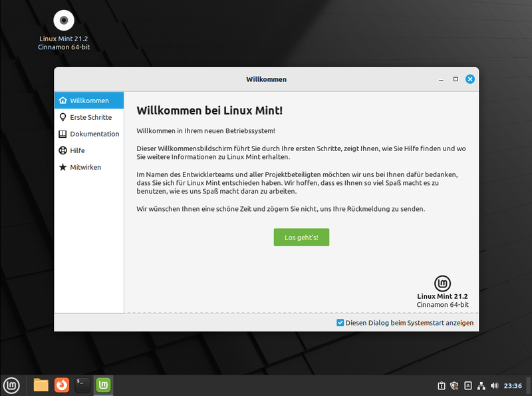Open the update manager shield tray icon

[454, 386]
